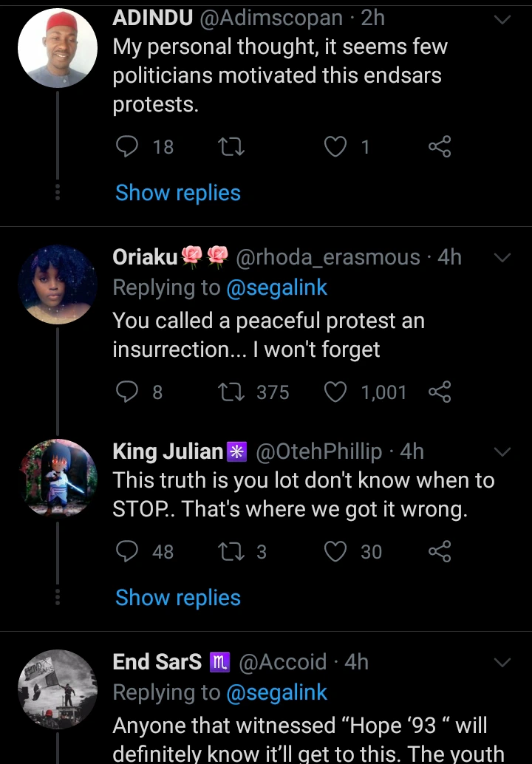This screenshot has width=532, height=764.
Task: Open reply on Oriaku's tweet with 8 comments
Action: (129, 392)
